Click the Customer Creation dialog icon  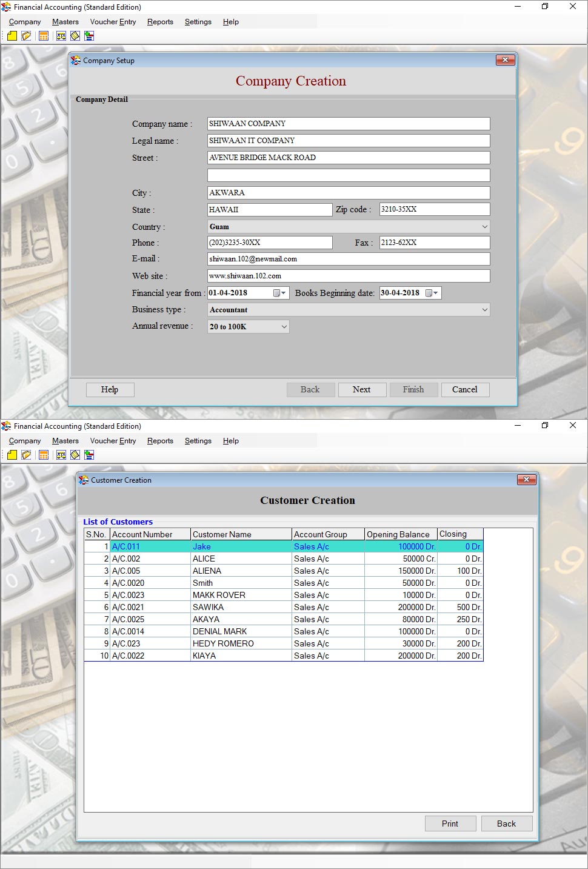(x=84, y=480)
